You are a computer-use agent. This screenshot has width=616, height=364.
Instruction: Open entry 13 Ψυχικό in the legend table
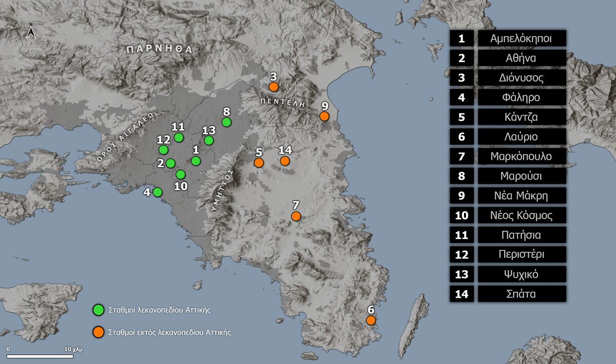pos(521,274)
